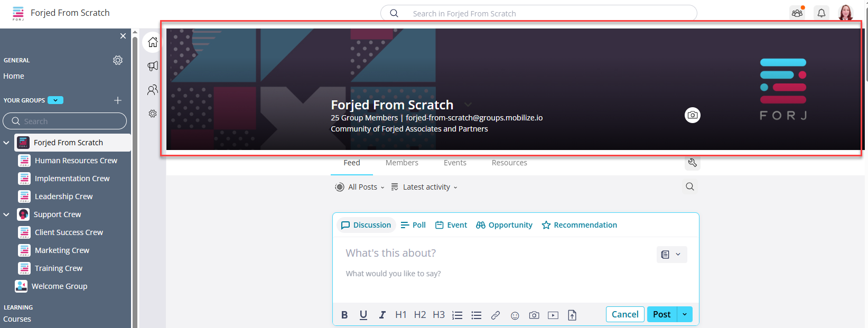Select the Recommendation post type

pyautogui.click(x=580, y=225)
